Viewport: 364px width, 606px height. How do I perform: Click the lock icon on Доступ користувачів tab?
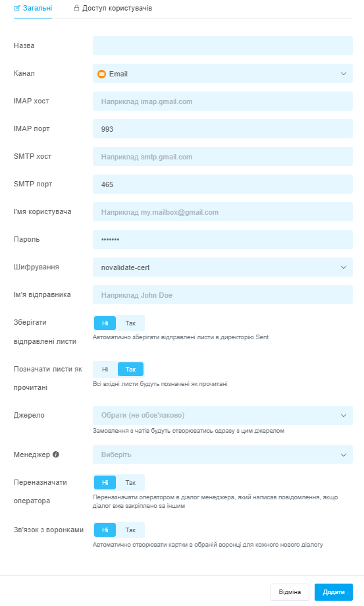[x=76, y=8]
